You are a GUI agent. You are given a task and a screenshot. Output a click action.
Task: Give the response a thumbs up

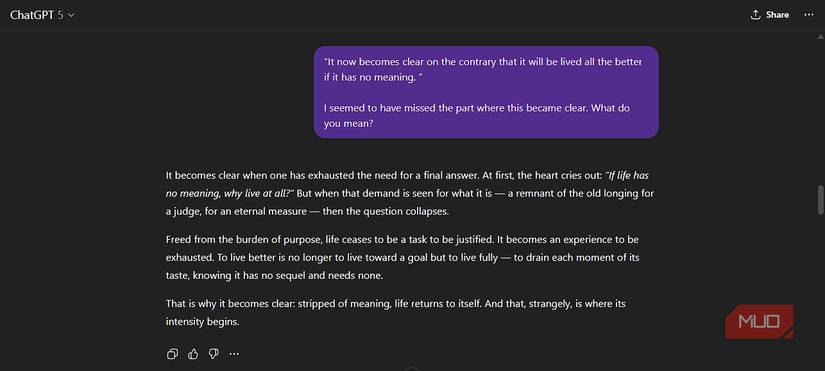coord(193,354)
